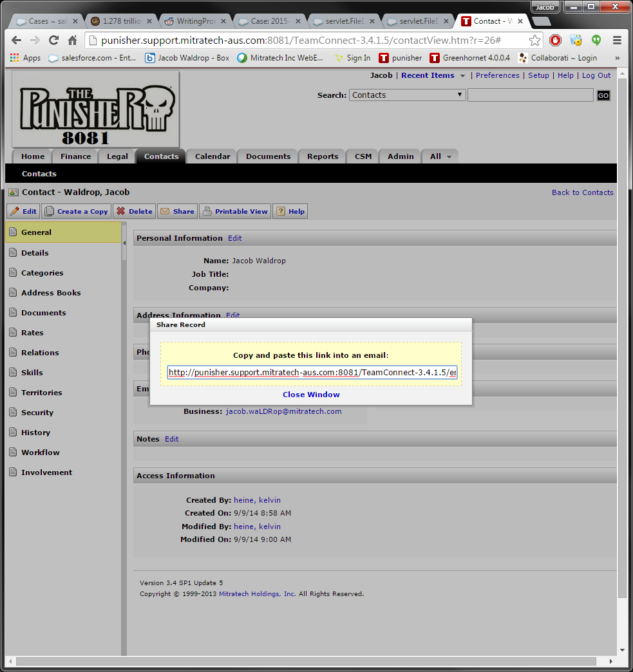Switch to the Reports tab
Screen dimensions: 633x672
pyautogui.click(x=323, y=156)
